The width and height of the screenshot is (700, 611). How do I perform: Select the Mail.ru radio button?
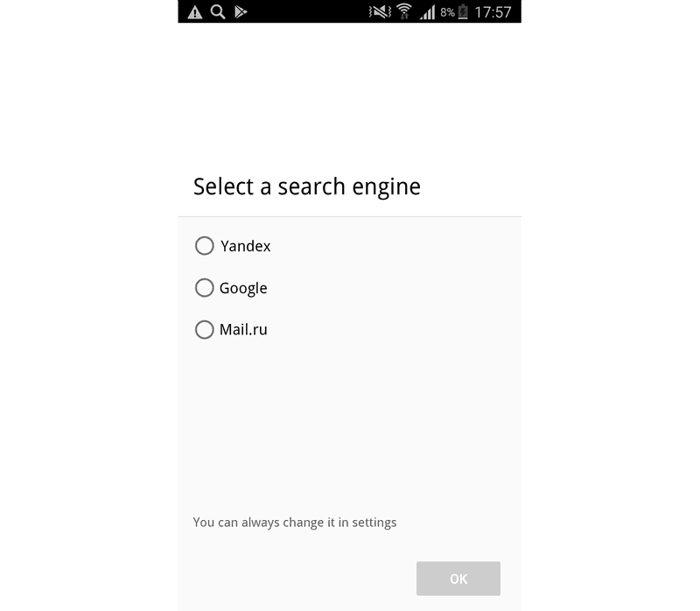point(205,330)
